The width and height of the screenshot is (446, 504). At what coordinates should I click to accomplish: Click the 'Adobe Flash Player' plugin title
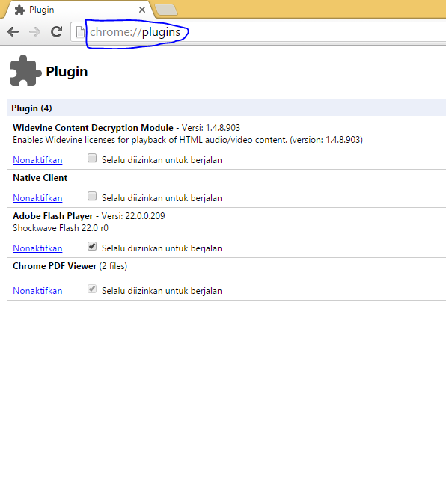[52, 216]
